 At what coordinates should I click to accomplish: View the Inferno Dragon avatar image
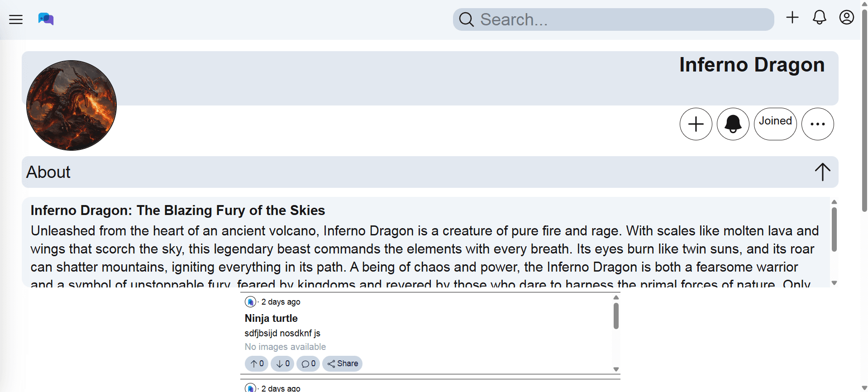(72, 105)
